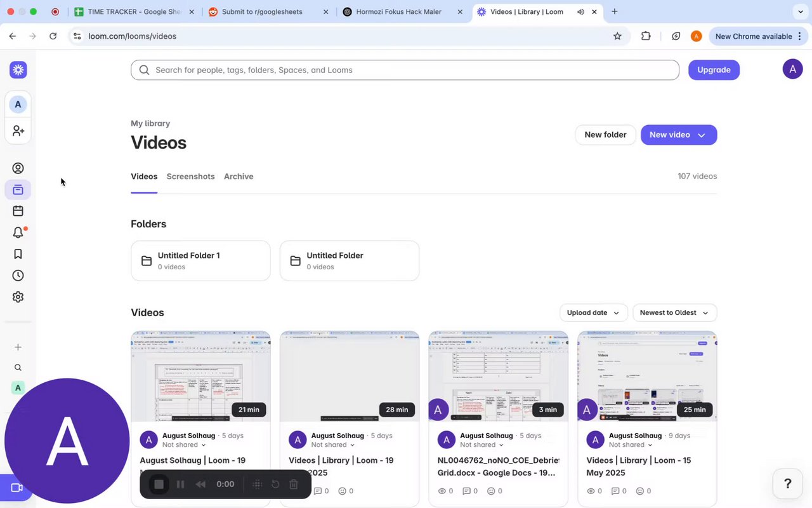Open the Newest to Oldest dropdown
The image size is (812, 508).
click(675, 312)
